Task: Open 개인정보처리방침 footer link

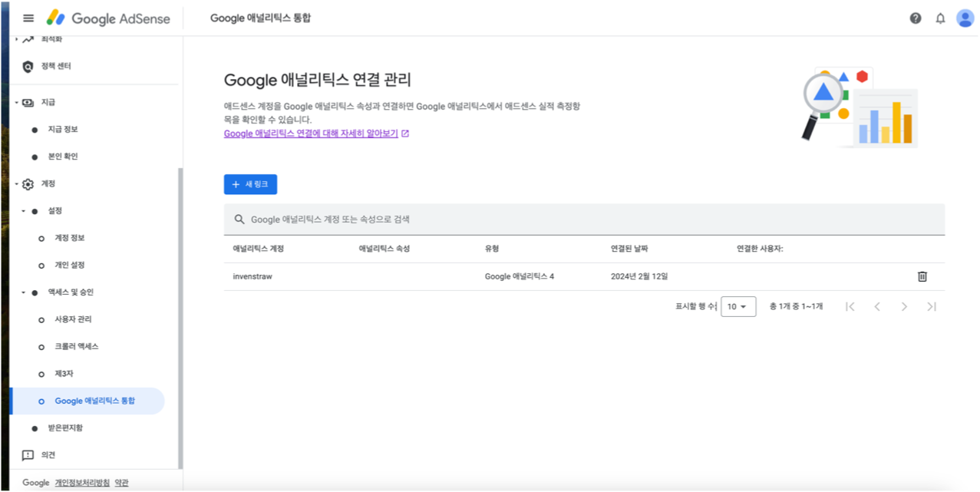Action: (81, 483)
